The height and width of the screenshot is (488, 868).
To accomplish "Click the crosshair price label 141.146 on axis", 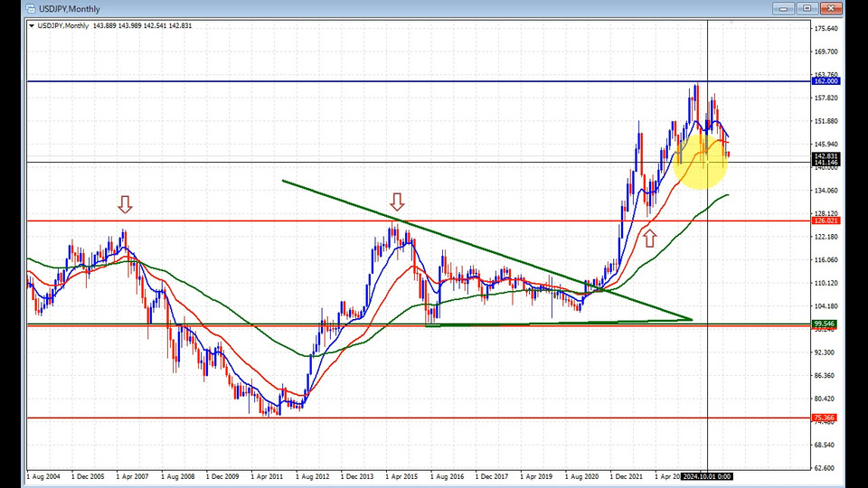I will pyautogui.click(x=826, y=163).
